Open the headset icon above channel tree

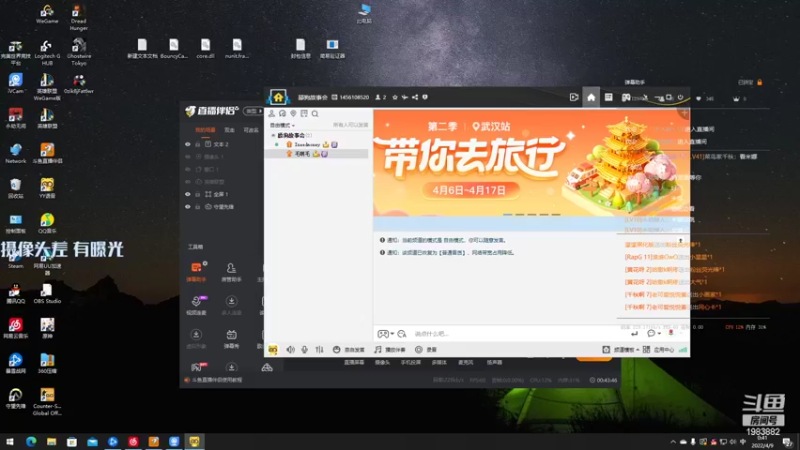[283, 113]
